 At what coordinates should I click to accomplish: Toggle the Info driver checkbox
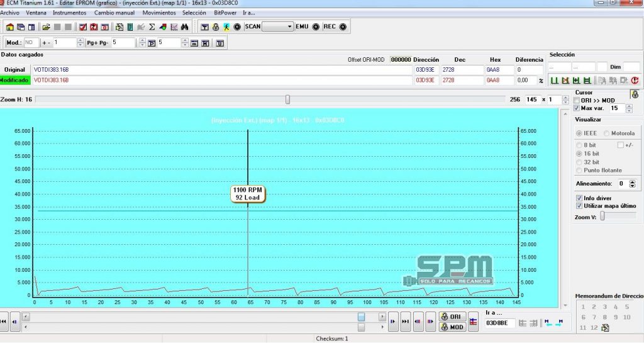579,198
